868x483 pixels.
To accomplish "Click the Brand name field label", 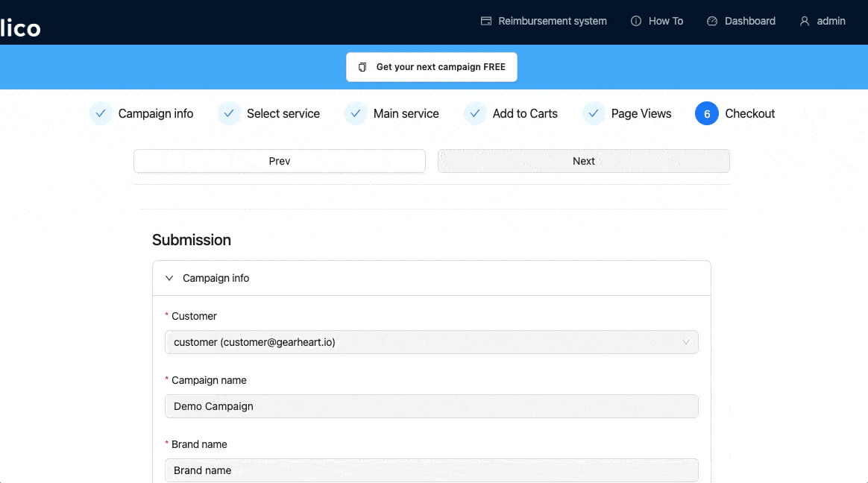I will click(x=199, y=445).
